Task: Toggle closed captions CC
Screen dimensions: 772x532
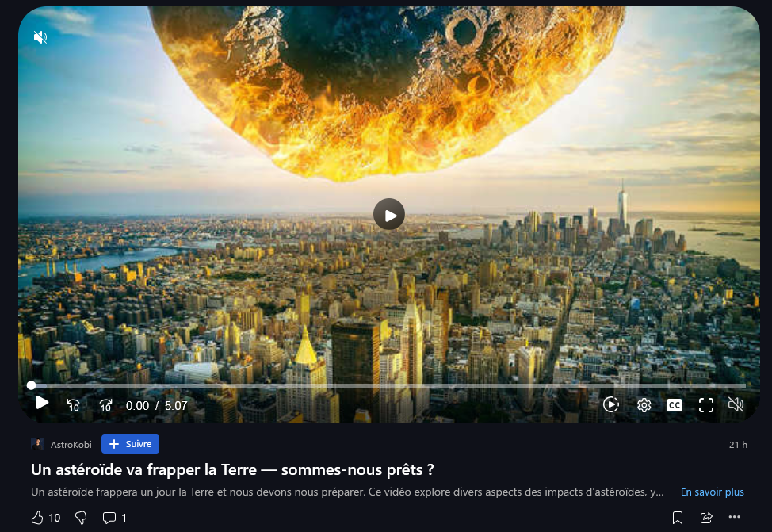Action: pyautogui.click(x=675, y=405)
